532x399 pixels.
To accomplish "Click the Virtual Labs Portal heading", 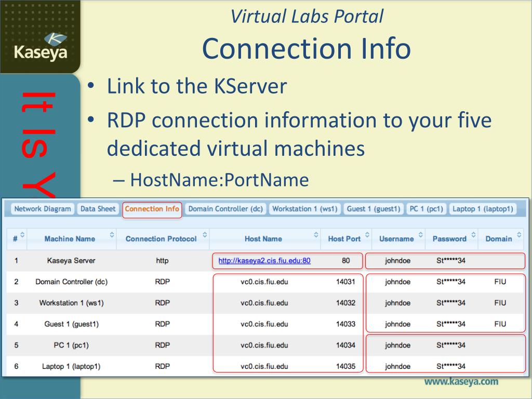I will [307, 16].
